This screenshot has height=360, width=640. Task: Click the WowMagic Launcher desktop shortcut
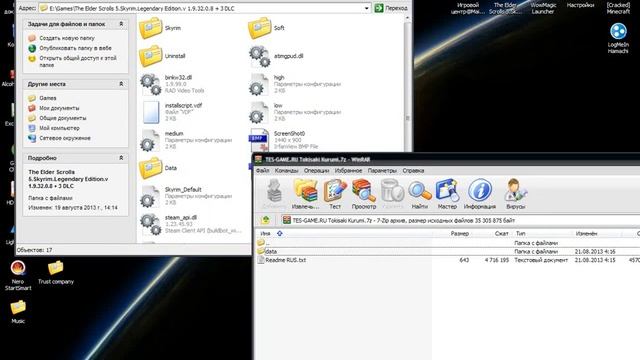[x=543, y=8]
